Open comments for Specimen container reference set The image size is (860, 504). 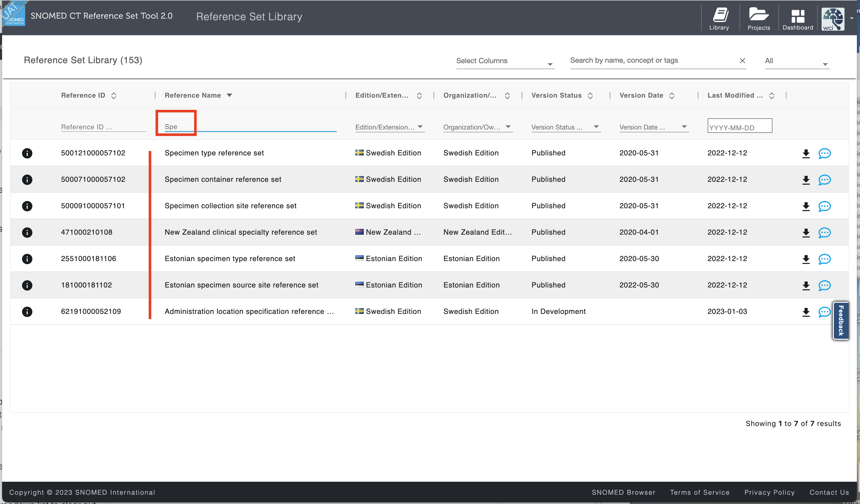(824, 180)
